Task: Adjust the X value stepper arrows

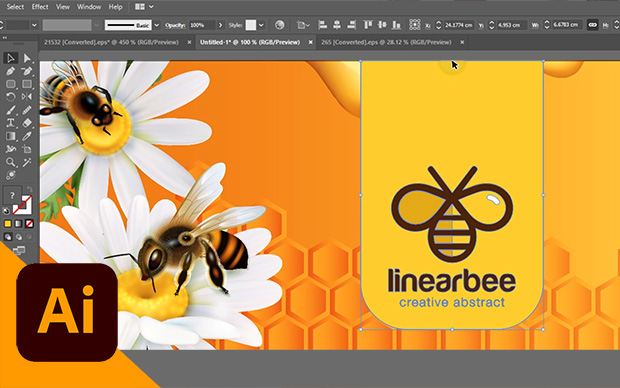Action: pos(438,25)
